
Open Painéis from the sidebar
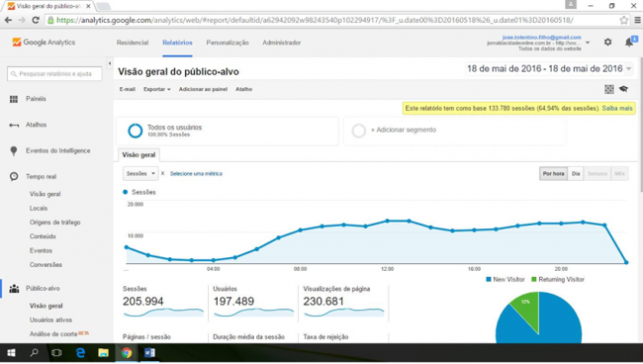click(x=36, y=99)
